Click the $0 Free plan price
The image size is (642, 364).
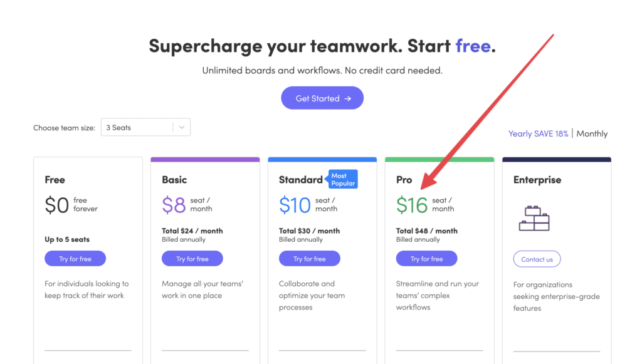[57, 205]
